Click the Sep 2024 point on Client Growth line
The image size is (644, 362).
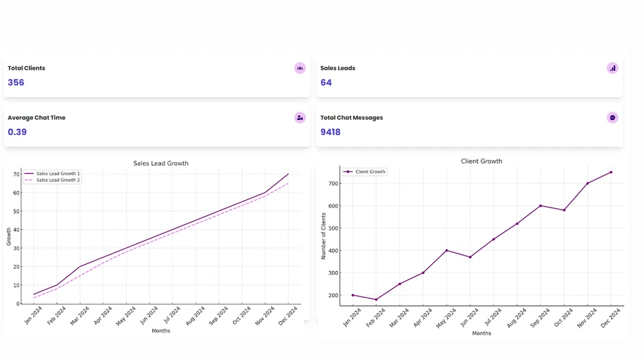pyautogui.click(x=541, y=205)
